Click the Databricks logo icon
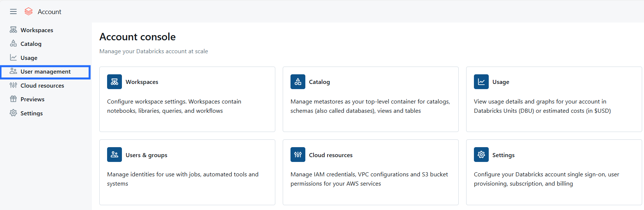 click(29, 11)
